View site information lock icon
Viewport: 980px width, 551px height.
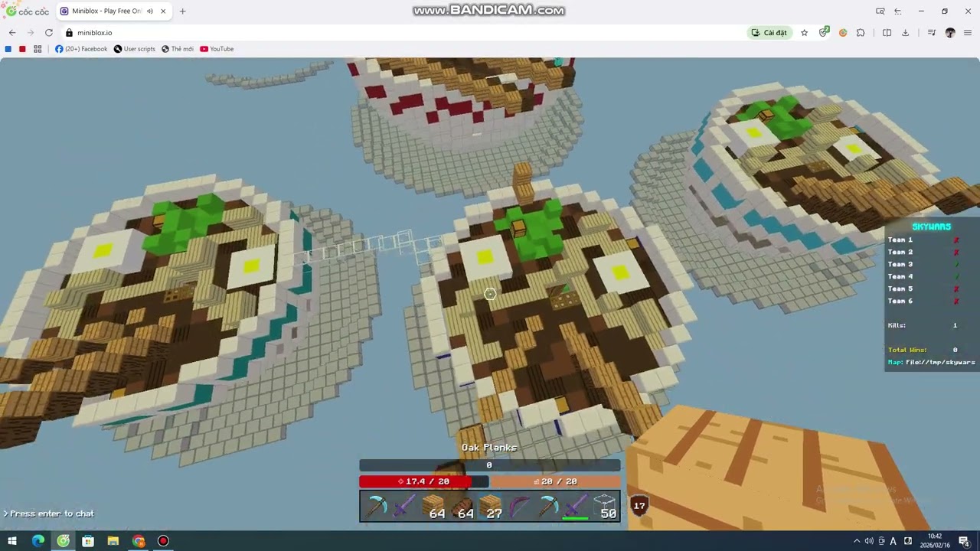69,33
